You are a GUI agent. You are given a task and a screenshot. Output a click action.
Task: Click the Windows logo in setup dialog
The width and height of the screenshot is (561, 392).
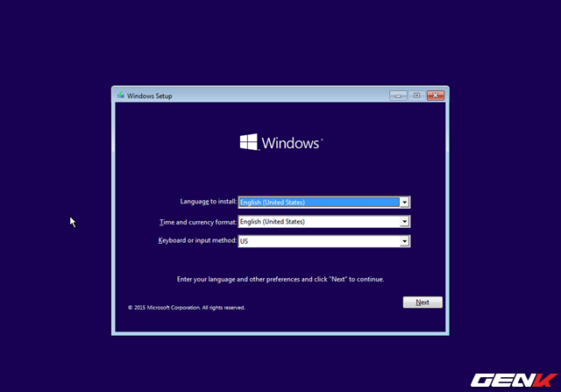point(280,142)
